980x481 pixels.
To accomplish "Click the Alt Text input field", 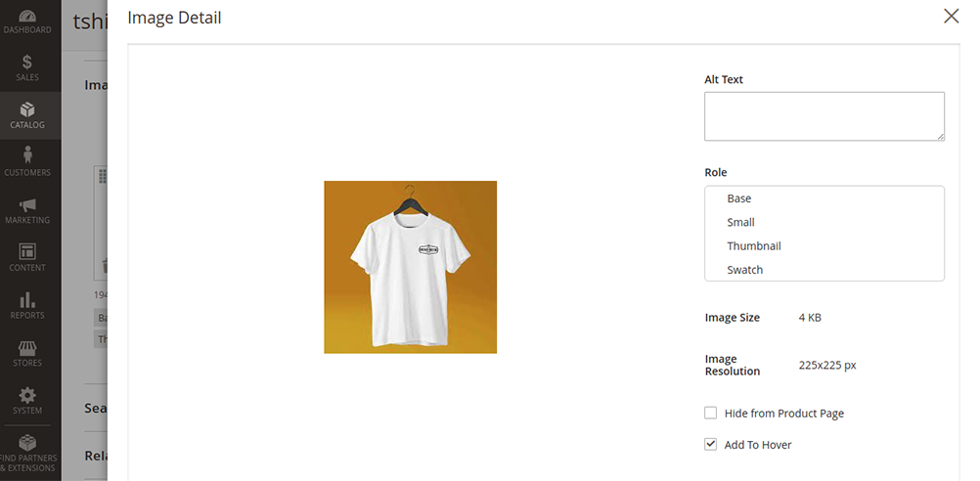I will click(824, 116).
